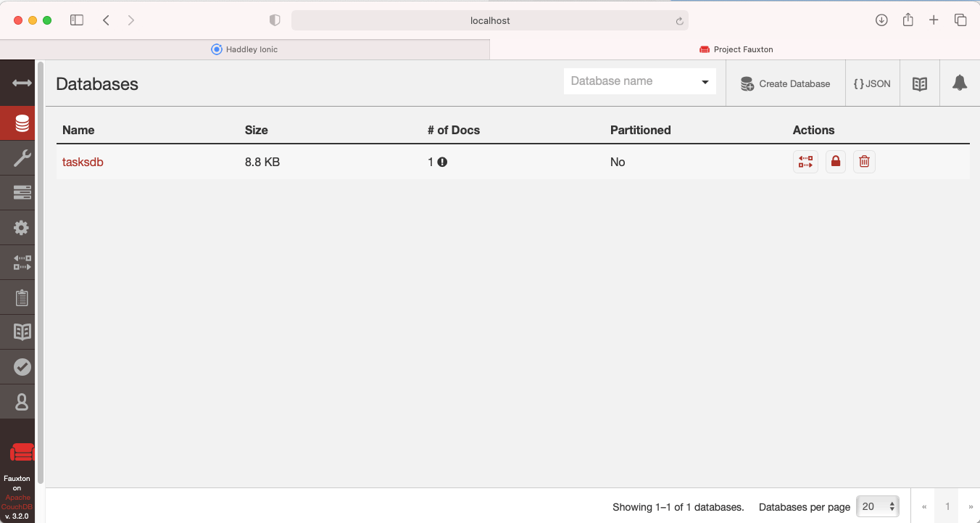Open Active Tasks stacked-bars sidebar icon
The image size is (980, 523).
[x=22, y=193]
